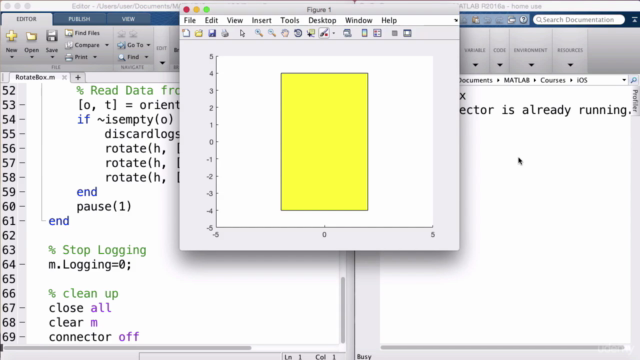Screen dimensions: 640x360
Task: Open Edit menu in Figure 1
Action: point(211,20)
